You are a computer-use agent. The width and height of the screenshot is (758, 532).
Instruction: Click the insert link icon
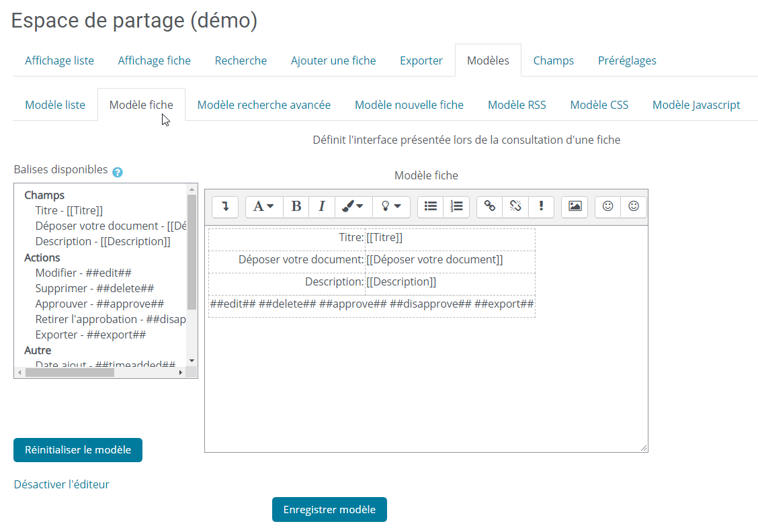(x=490, y=207)
